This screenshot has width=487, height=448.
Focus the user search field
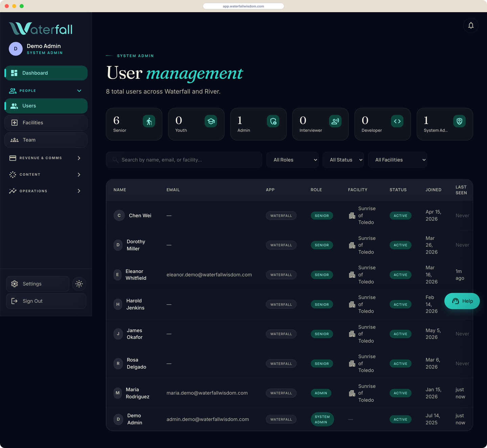pyautogui.click(x=184, y=160)
